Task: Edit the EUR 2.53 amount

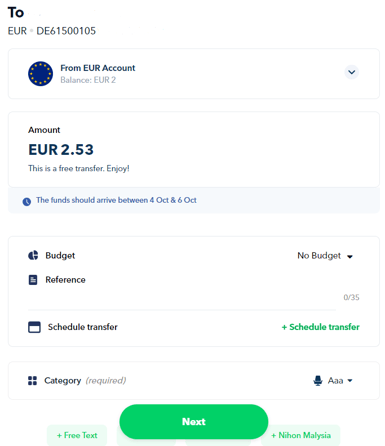Action: point(61,149)
